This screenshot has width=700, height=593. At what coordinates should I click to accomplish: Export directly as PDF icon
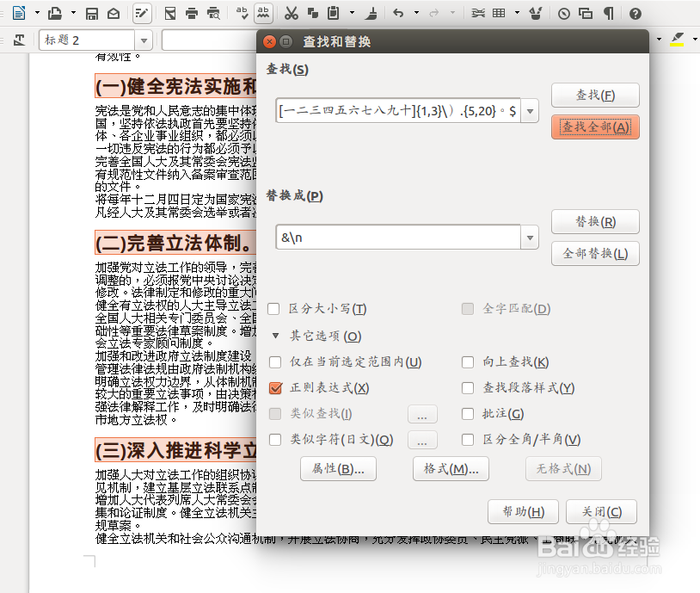point(170,14)
